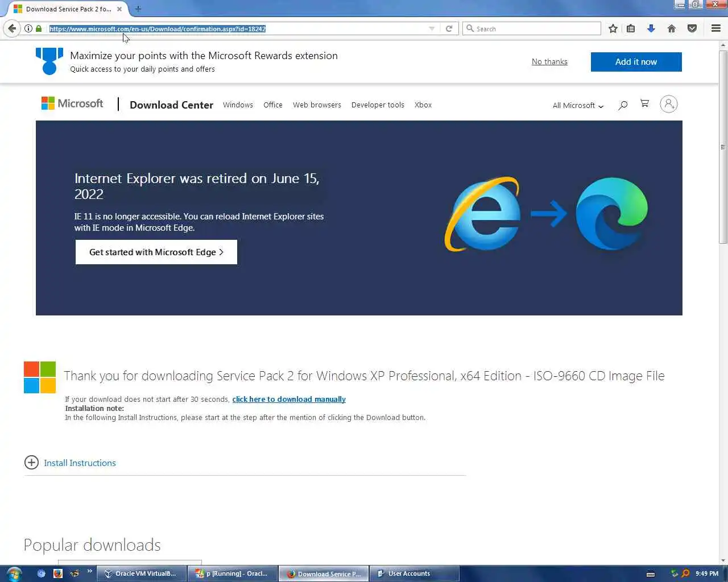Click Get started with Microsoft Edge button
The width and height of the screenshot is (728, 582).
click(156, 252)
